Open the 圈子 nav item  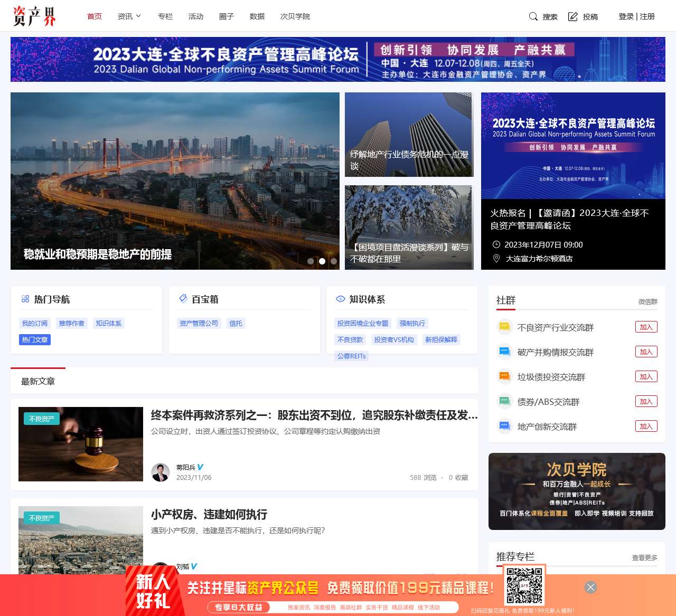pyautogui.click(x=227, y=16)
